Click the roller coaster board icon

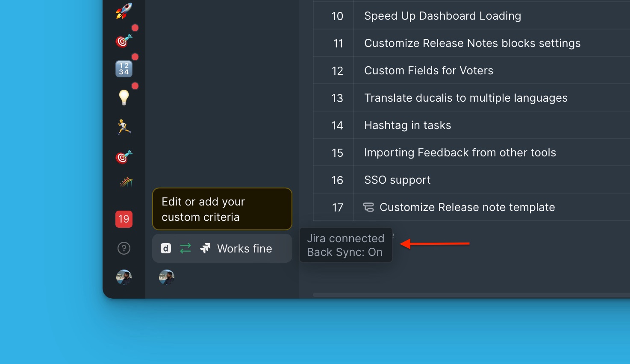pyautogui.click(x=124, y=181)
